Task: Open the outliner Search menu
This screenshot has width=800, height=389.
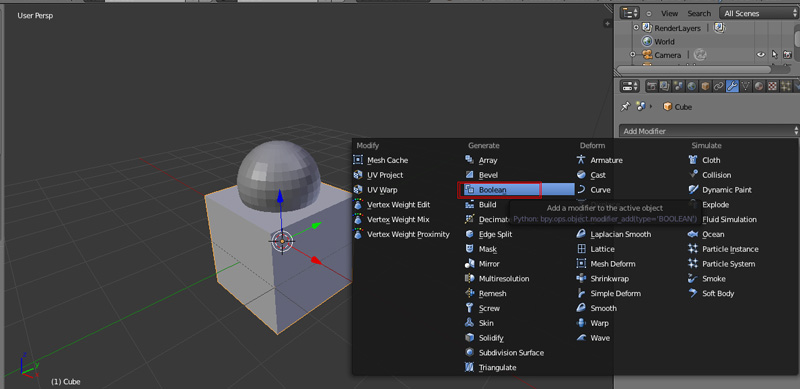Action: point(699,14)
